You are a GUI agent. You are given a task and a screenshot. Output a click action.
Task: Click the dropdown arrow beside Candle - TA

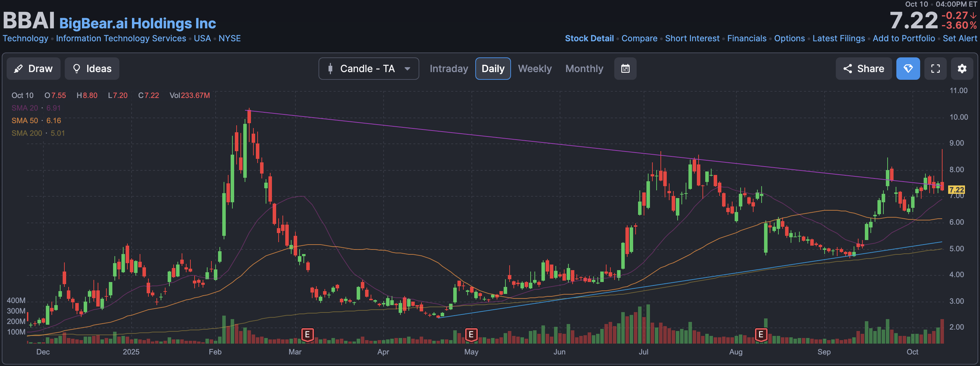point(407,69)
